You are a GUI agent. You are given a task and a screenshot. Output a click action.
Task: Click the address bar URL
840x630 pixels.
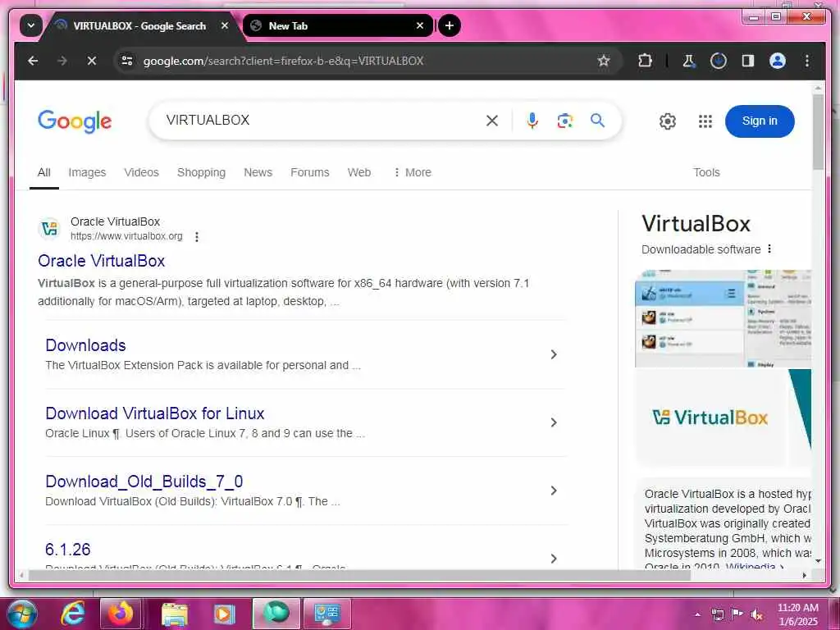pyautogui.click(x=283, y=61)
